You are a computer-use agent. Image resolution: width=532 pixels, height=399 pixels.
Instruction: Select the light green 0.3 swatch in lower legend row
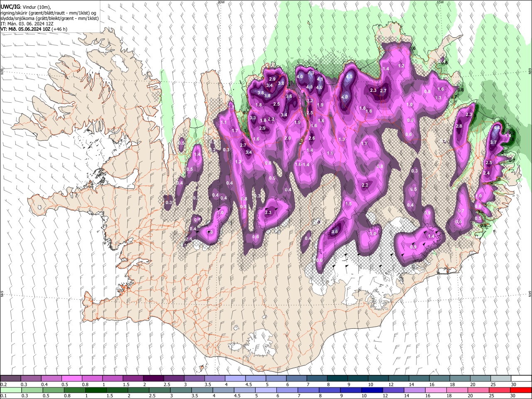tap(32, 390)
